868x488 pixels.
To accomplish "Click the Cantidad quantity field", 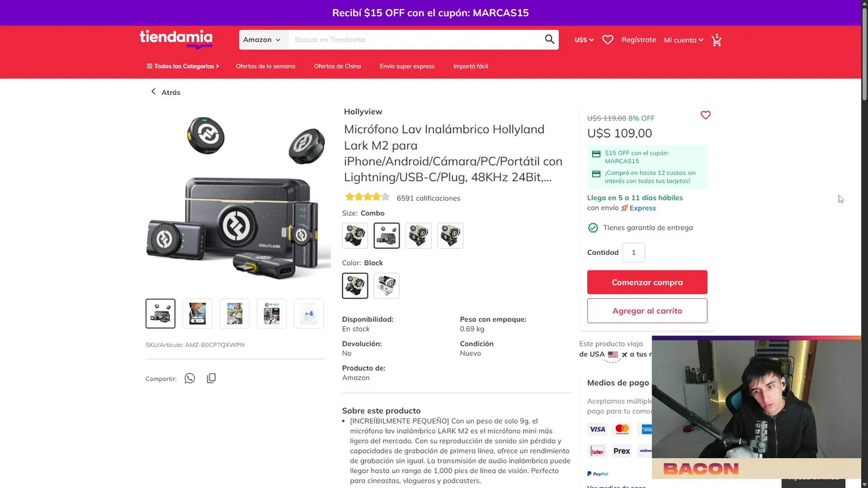I will [x=633, y=252].
